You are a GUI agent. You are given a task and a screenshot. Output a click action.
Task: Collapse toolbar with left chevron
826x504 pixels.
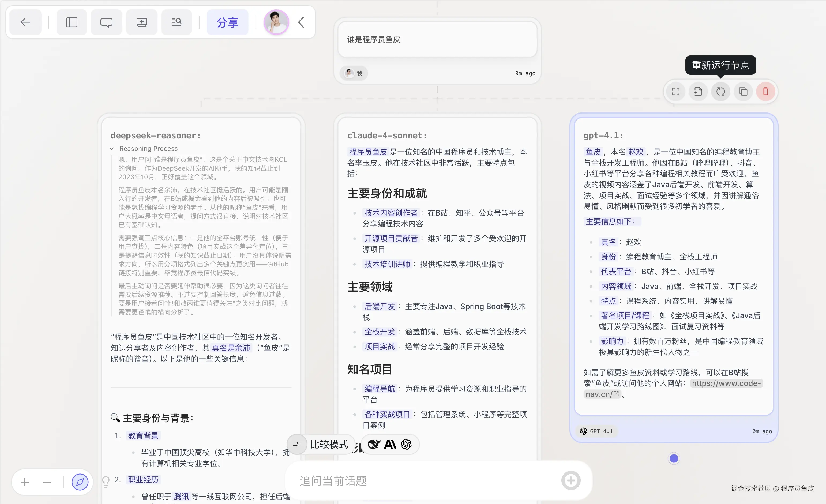(301, 22)
